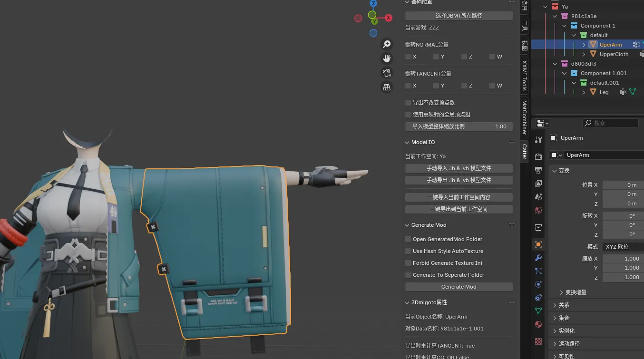Click the Generate Mod button
This screenshot has width=644, height=359.
(459, 287)
